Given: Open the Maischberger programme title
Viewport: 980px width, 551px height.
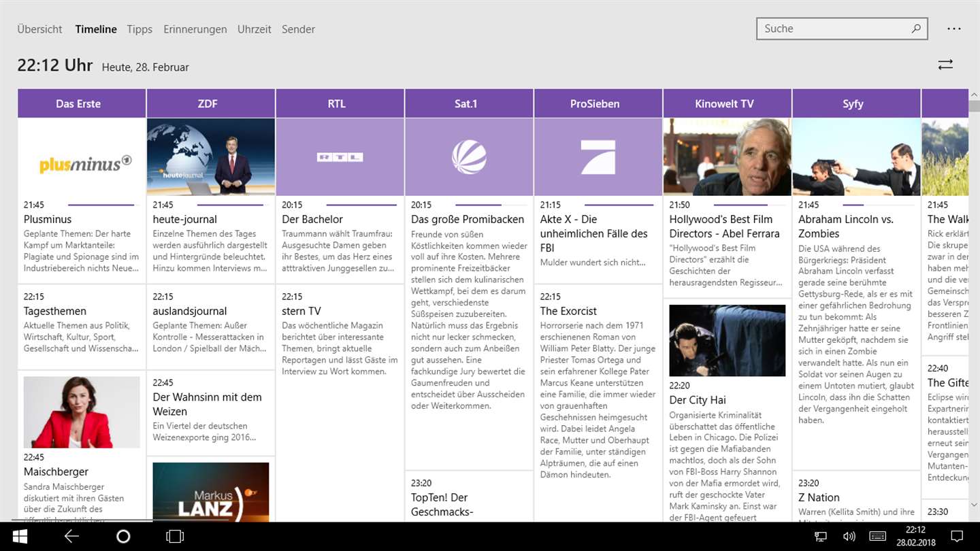Looking at the screenshot, I should 56,471.
